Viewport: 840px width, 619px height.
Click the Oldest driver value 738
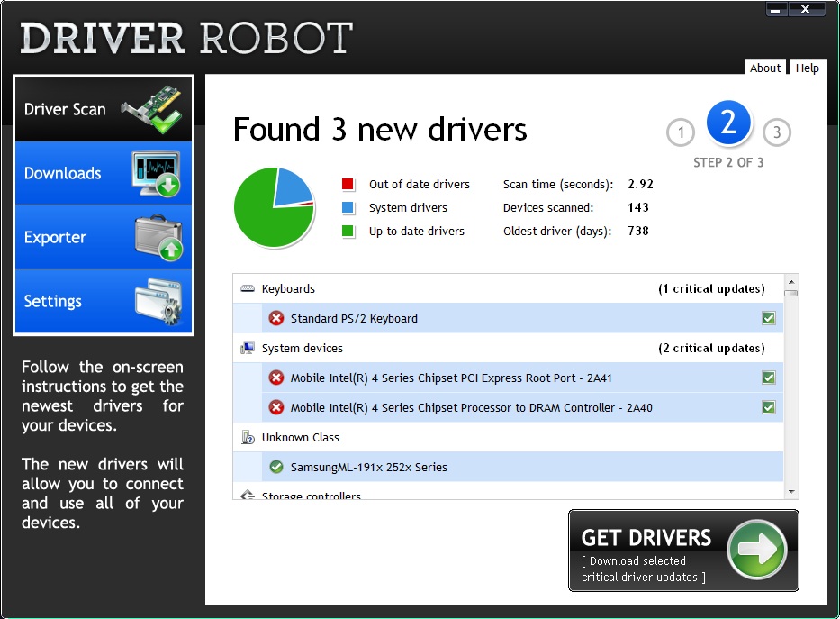[x=638, y=231]
